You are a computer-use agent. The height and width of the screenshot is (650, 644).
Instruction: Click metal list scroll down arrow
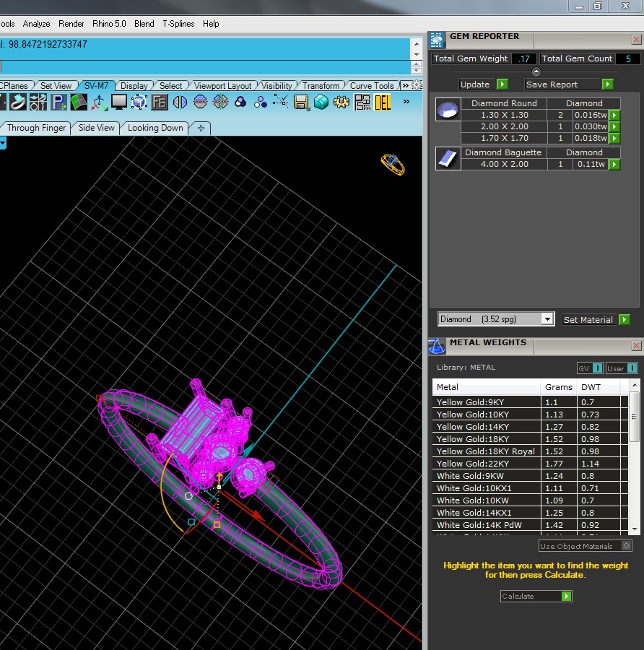click(x=635, y=529)
